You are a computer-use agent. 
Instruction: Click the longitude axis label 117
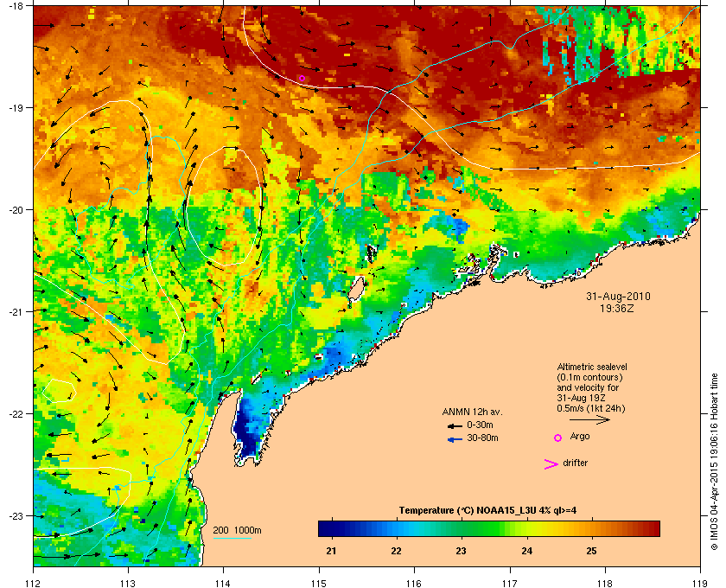[510, 584]
